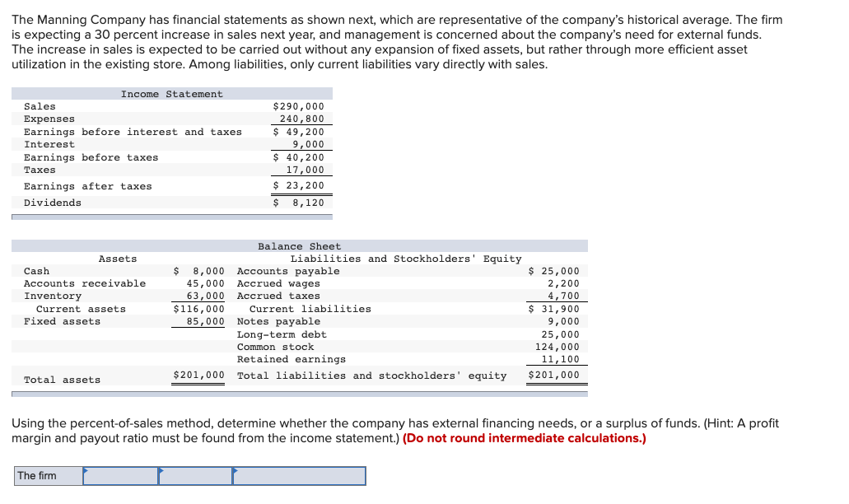Select the 'The firm' label cell

click(x=49, y=476)
